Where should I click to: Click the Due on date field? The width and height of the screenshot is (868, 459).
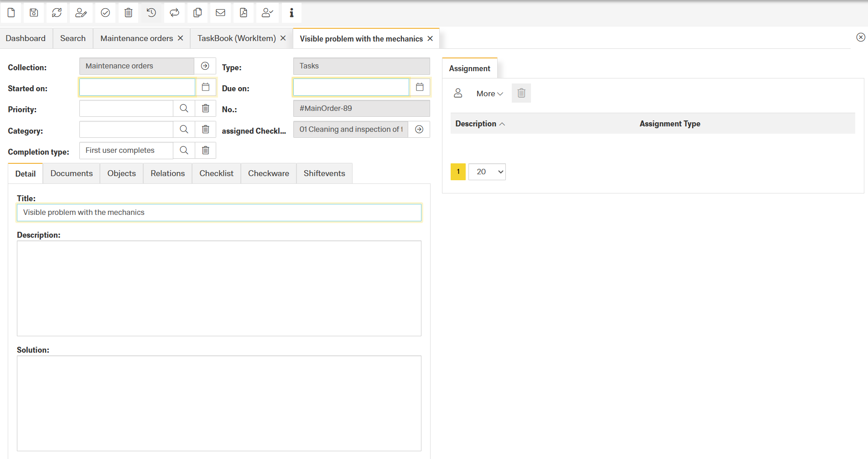click(351, 87)
